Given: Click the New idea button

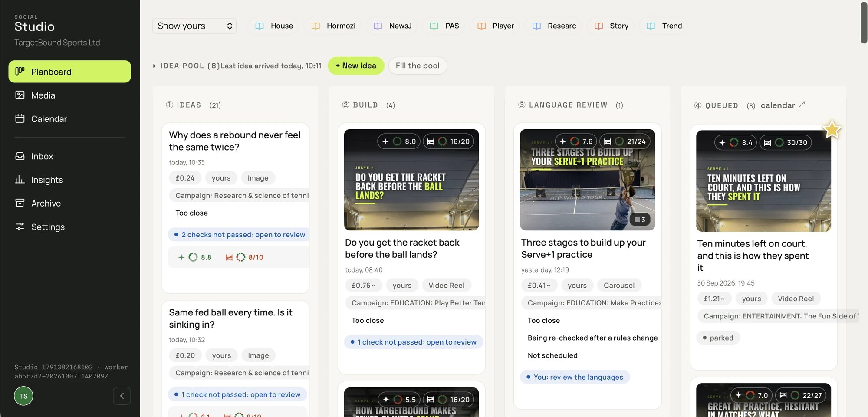Looking at the screenshot, I should 356,66.
